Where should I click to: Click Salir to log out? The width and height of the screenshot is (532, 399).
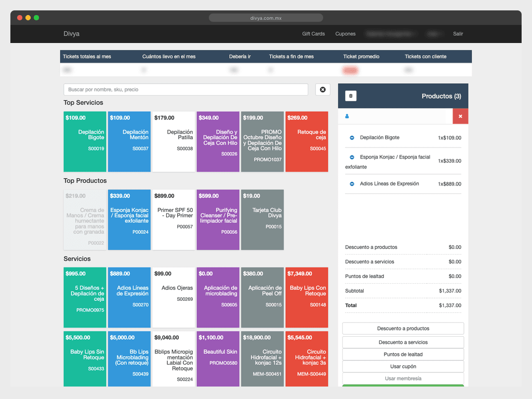point(458,34)
